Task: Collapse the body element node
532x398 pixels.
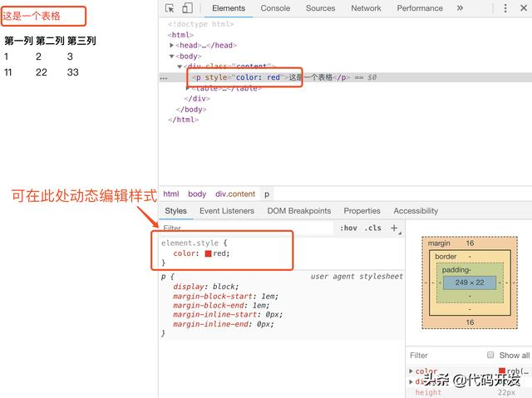Action: tap(172, 56)
